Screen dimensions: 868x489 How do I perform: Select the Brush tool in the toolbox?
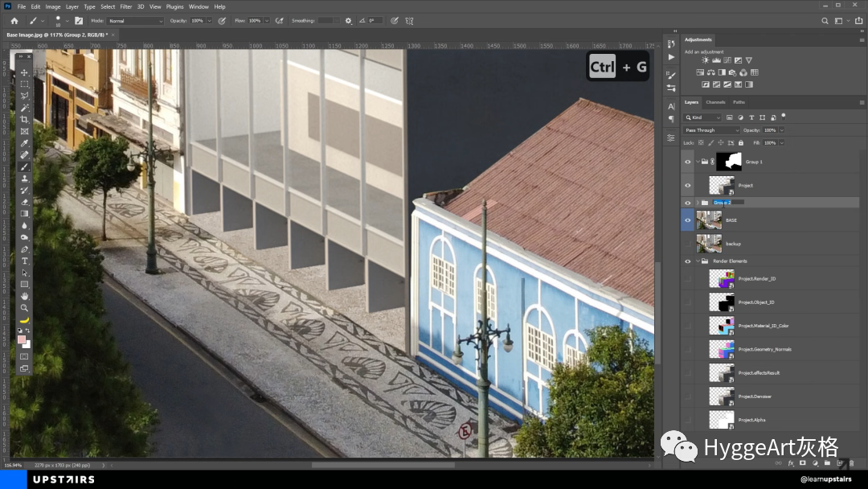pos(24,166)
